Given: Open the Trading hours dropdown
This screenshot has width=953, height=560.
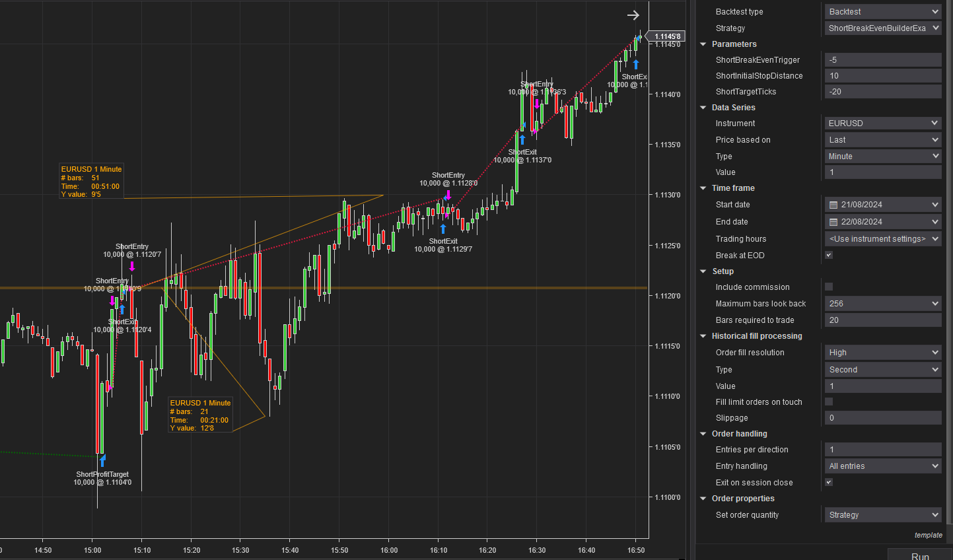Looking at the screenshot, I should (x=883, y=239).
